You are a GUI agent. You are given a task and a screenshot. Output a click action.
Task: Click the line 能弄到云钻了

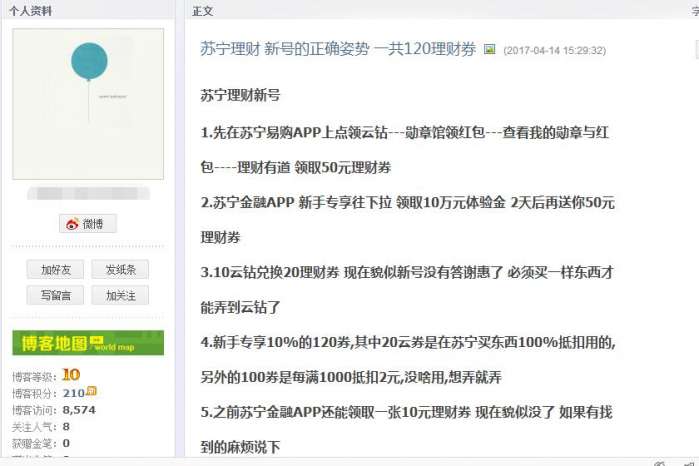point(240,307)
